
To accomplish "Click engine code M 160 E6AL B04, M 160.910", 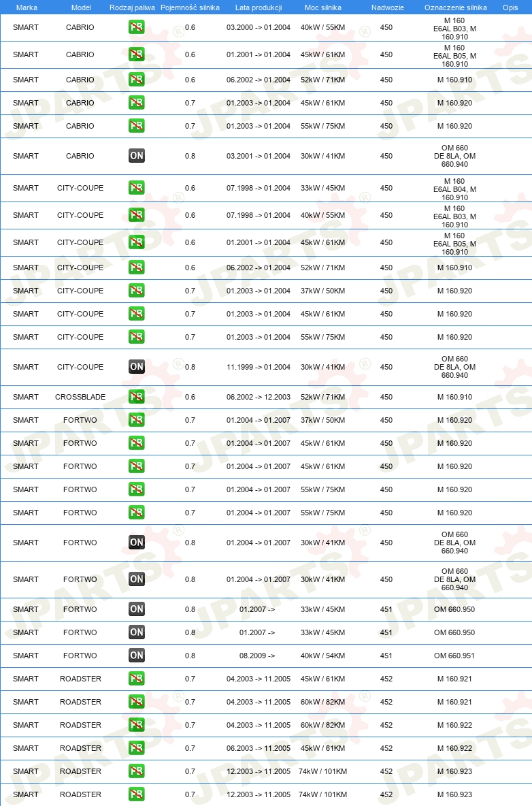I will pyautogui.click(x=455, y=189).
